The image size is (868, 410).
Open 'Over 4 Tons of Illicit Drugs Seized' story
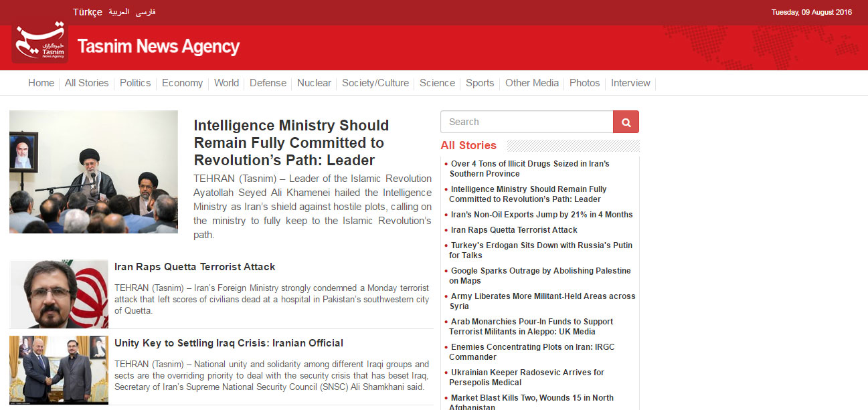click(x=529, y=169)
